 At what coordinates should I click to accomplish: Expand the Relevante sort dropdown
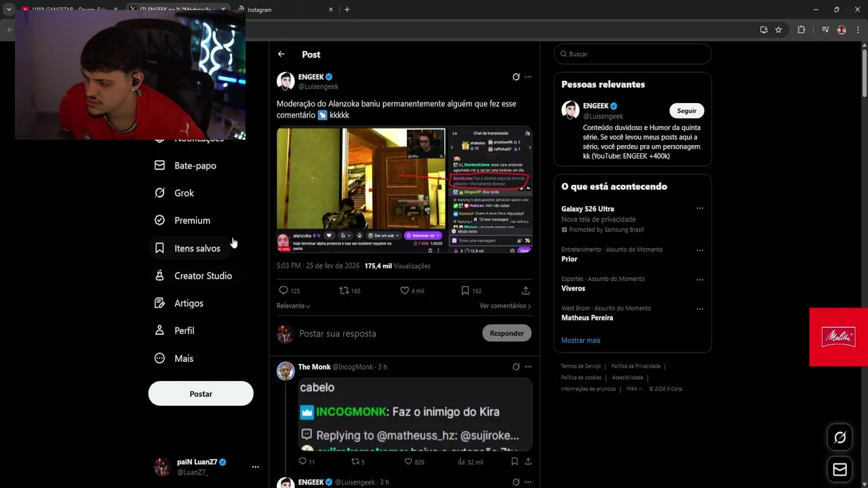pyautogui.click(x=294, y=306)
